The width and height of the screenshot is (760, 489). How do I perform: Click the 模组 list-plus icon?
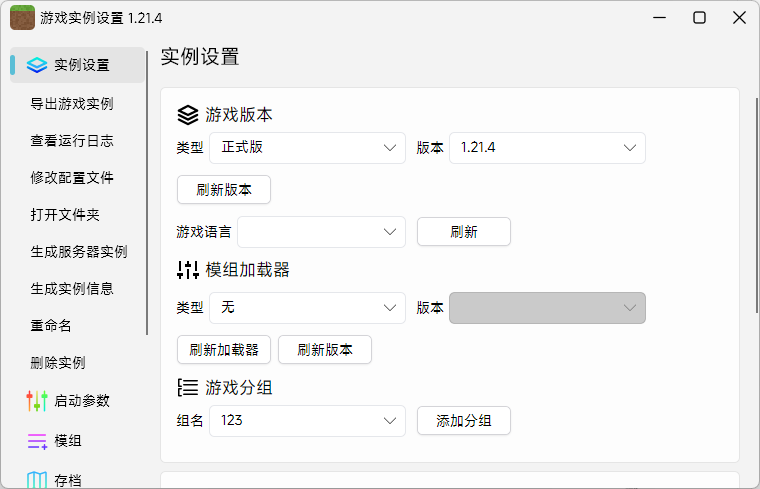tap(37, 441)
